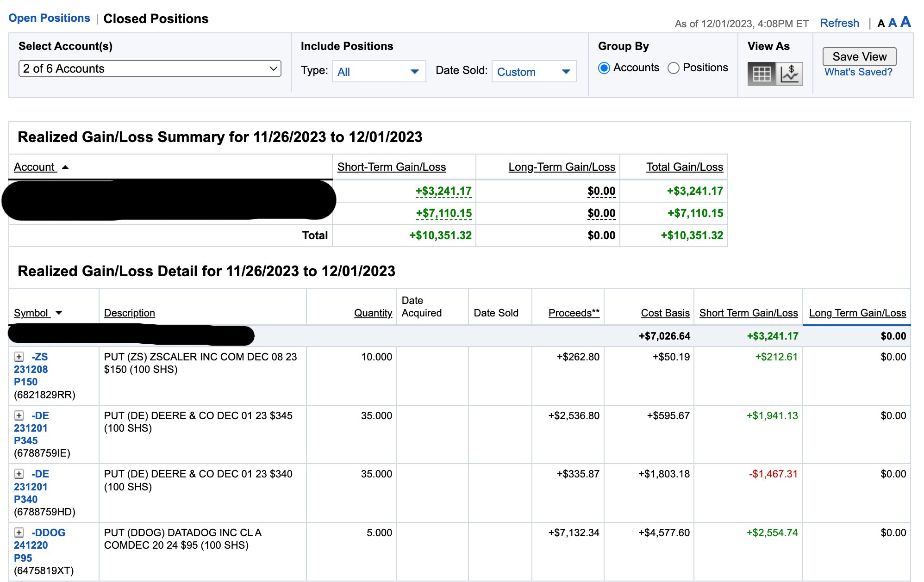924x582 pixels.
Task: Select smallest font size A
Action: click(881, 23)
